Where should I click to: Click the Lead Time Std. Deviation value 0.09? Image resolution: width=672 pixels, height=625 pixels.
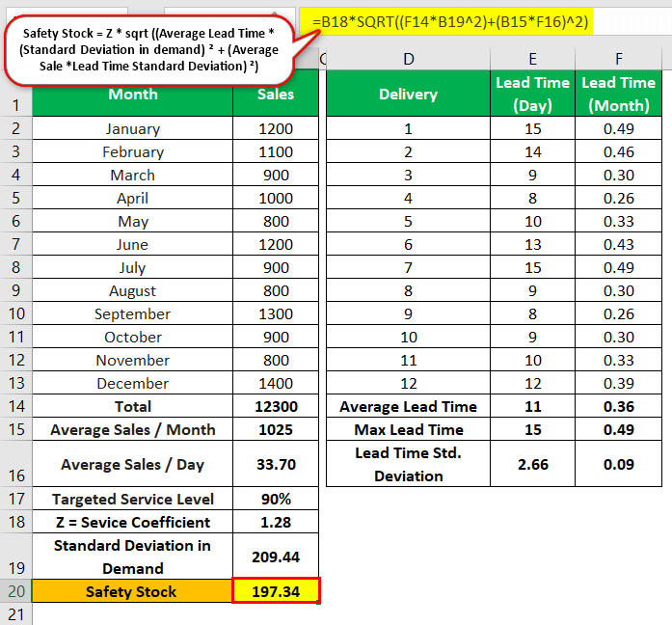[x=618, y=464]
